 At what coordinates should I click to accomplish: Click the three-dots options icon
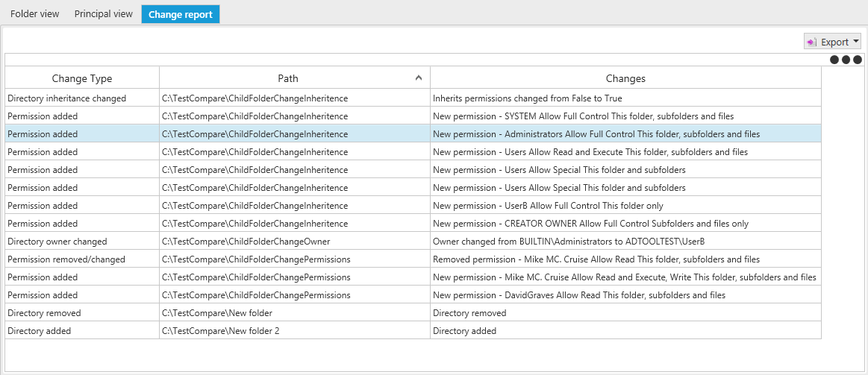click(x=846, y=60)
